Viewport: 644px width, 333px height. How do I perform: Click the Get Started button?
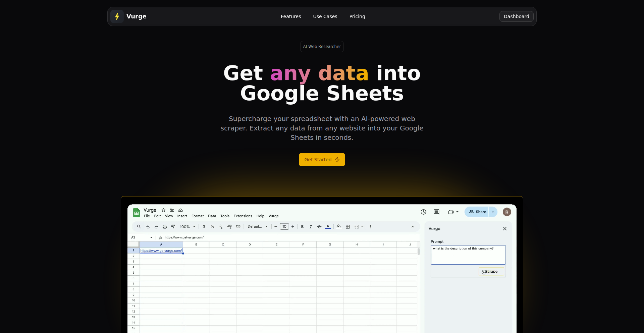click(322, 160)
